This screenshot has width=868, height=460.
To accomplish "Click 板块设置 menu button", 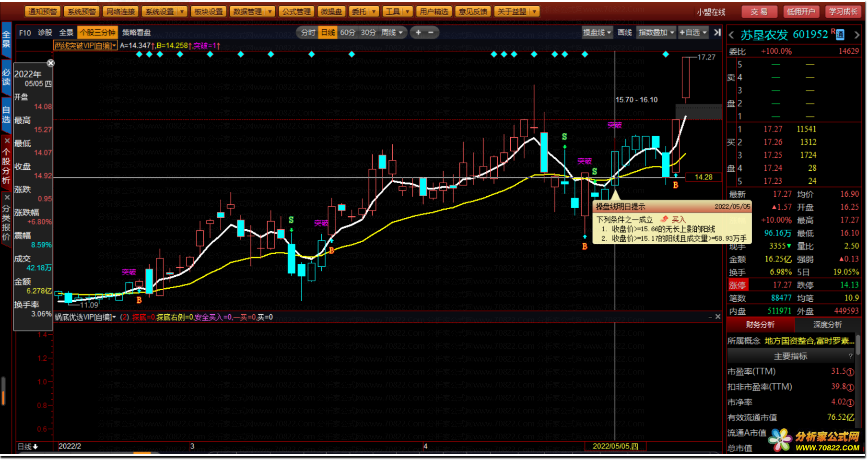I will point(208,12).
